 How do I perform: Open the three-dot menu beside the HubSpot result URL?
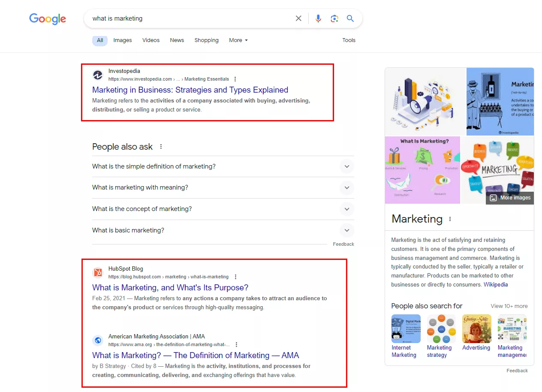click(235, 277)
